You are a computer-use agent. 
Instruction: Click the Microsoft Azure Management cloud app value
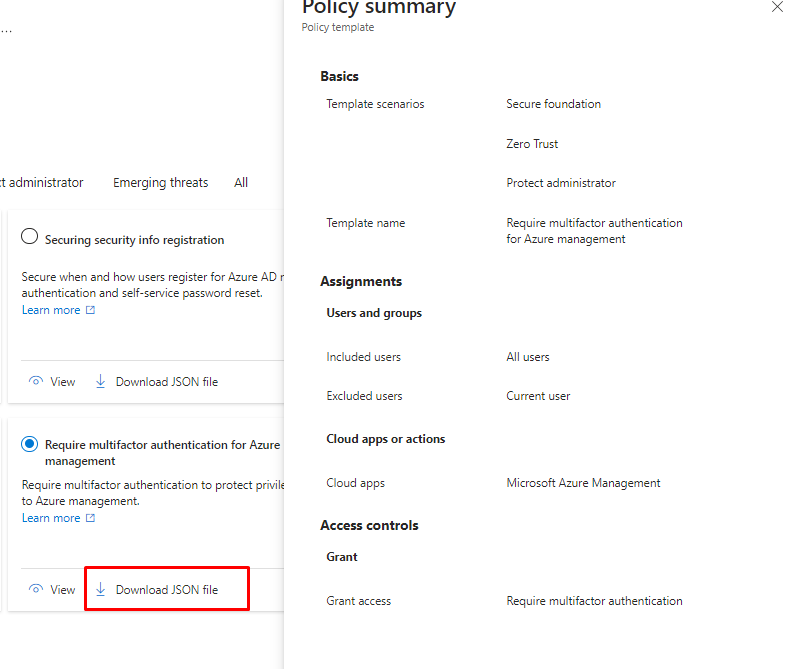583,483
